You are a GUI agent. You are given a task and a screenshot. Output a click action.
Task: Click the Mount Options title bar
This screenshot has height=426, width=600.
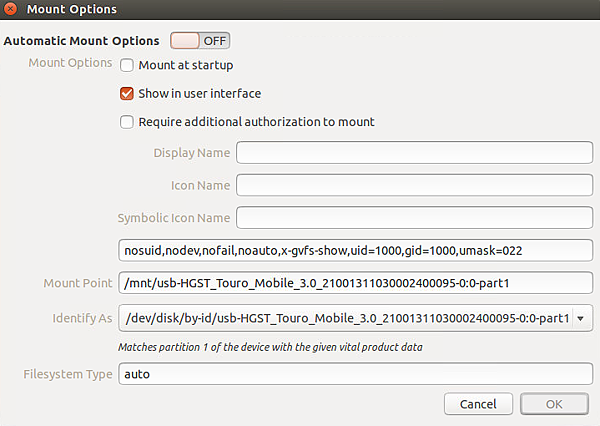pos(300,9)
